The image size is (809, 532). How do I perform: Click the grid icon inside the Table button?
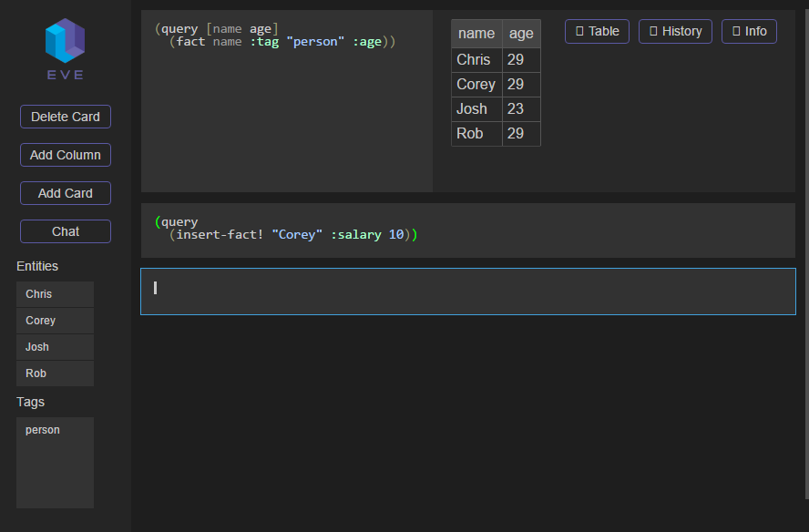tap(580, 31)
